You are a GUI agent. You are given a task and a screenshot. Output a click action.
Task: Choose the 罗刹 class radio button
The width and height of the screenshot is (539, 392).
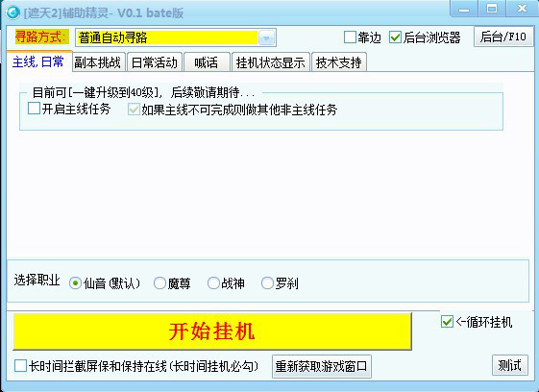pos(267,283)
